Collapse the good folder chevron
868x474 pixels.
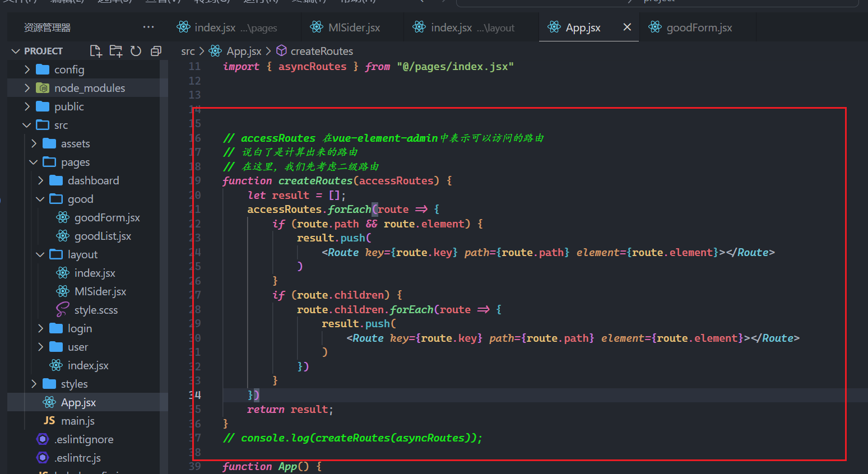point(40,199)
